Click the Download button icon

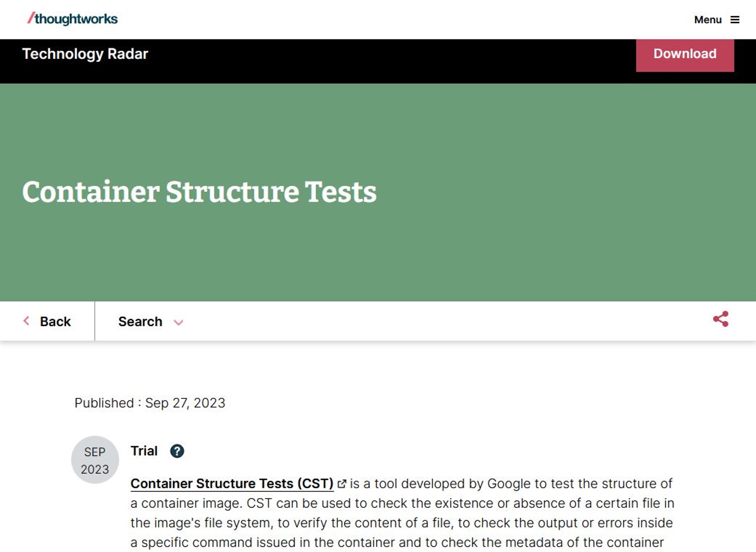click(685, 53)
